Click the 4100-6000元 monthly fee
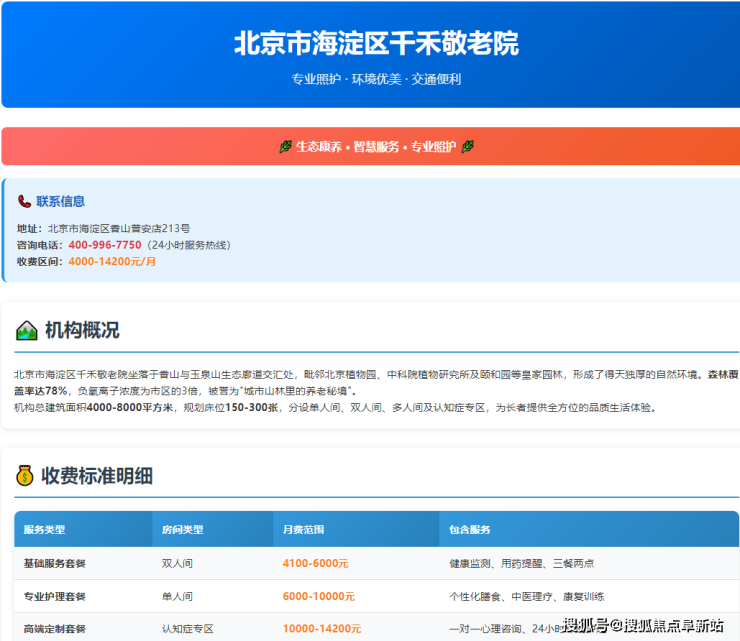740x641 pixels. [x=315, y=564]
